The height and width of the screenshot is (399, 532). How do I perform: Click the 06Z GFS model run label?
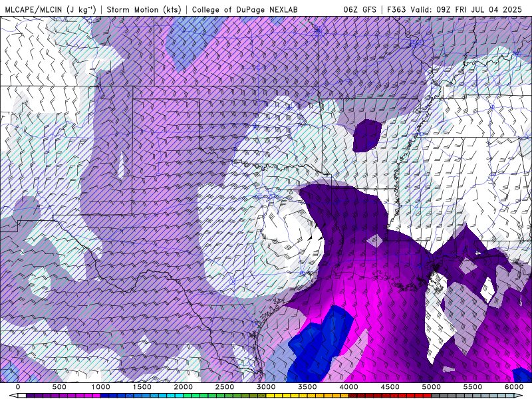(x=360, y=9)
